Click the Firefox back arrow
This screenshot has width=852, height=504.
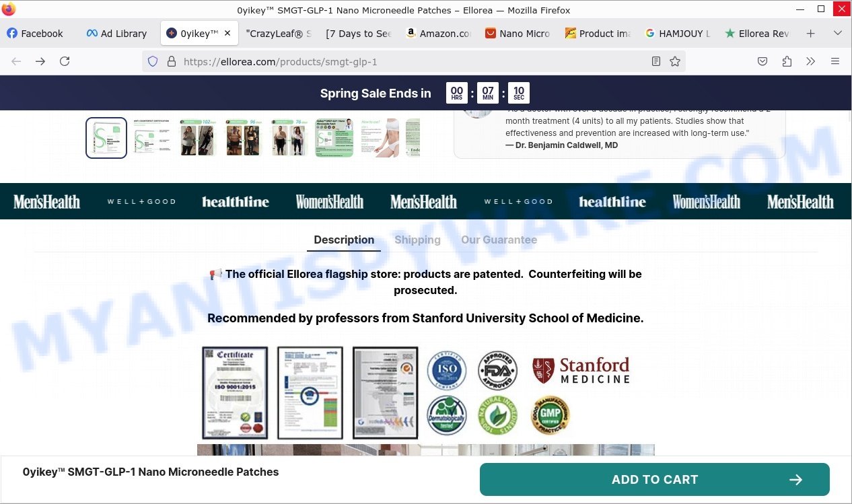point(16,61)
